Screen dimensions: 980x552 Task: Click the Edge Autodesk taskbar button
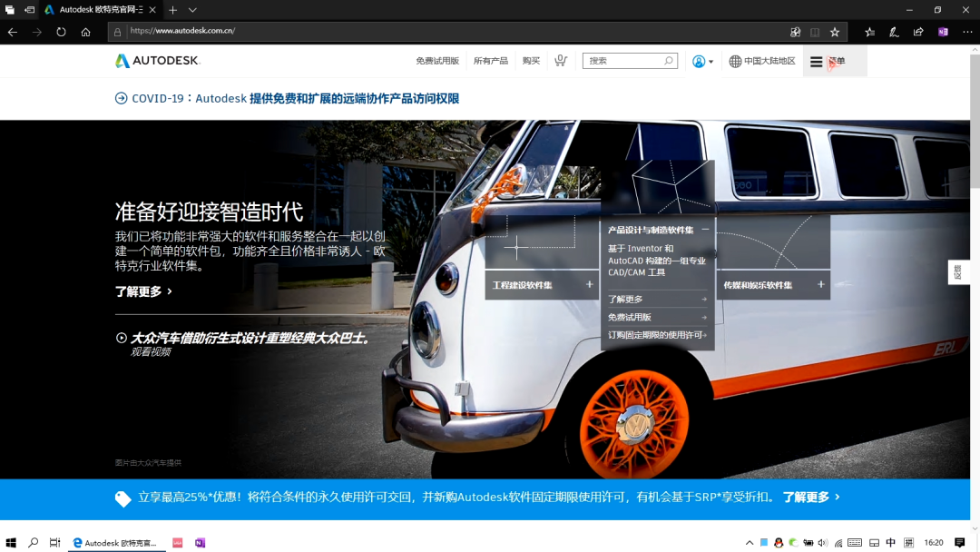pos(116,543)
